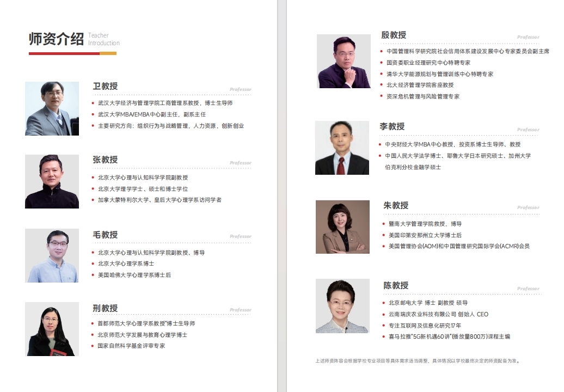Click the 师资介绍 page title
The height and width of the screenshot is (392, 564).
pyautogui.click(x=56, y=39)
